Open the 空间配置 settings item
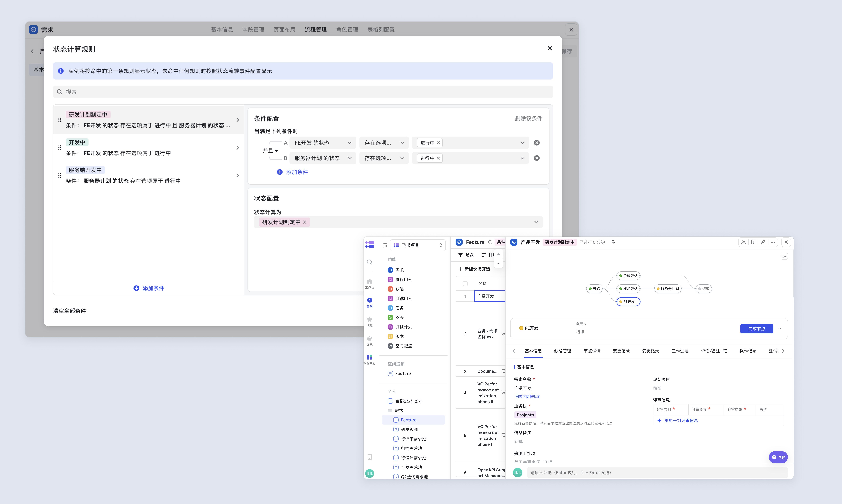 [x=404, y=346]
